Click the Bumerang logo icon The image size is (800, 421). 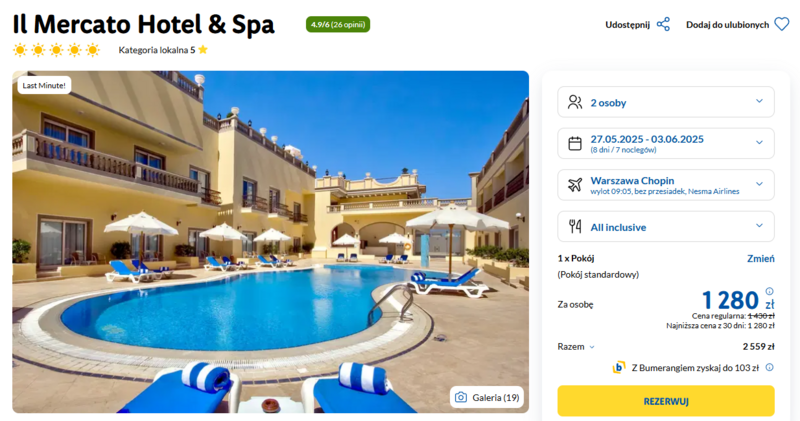click(619, 367)
